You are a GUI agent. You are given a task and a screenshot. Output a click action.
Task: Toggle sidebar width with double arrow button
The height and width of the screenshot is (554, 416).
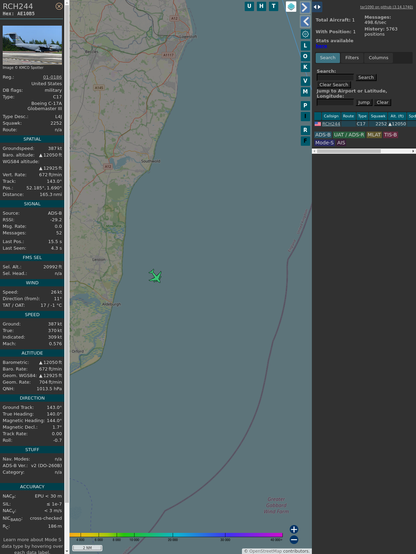pos(317,7)
